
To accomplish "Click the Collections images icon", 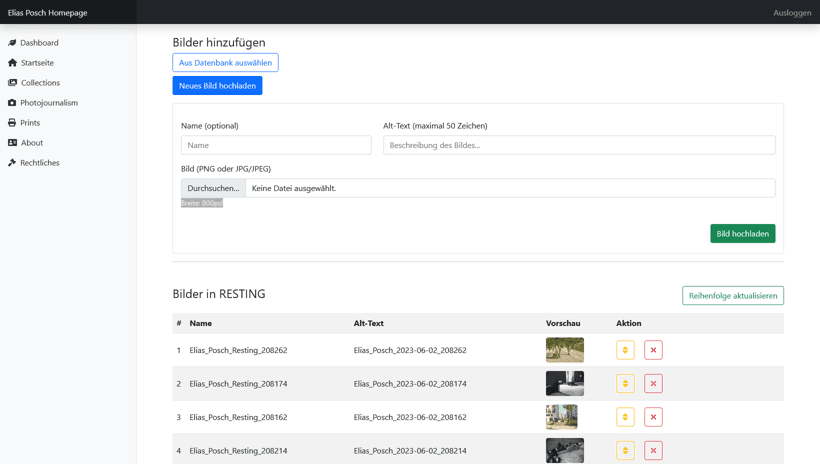I will click(12, 83).
